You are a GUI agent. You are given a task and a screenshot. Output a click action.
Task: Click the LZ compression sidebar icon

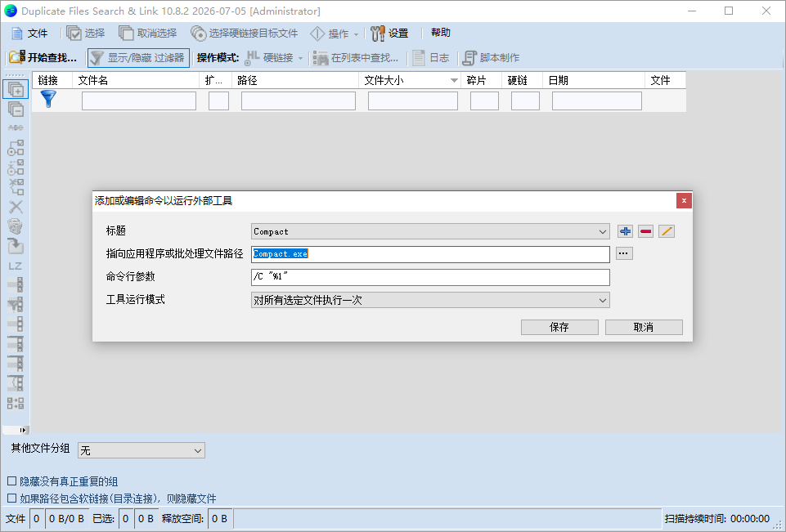tap(16, 266)
